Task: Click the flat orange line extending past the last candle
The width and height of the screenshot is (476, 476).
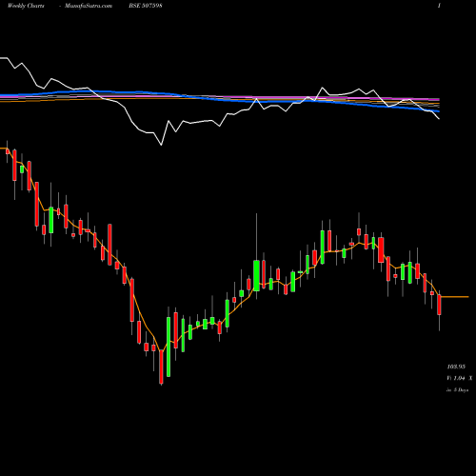Action: [455, 297]
